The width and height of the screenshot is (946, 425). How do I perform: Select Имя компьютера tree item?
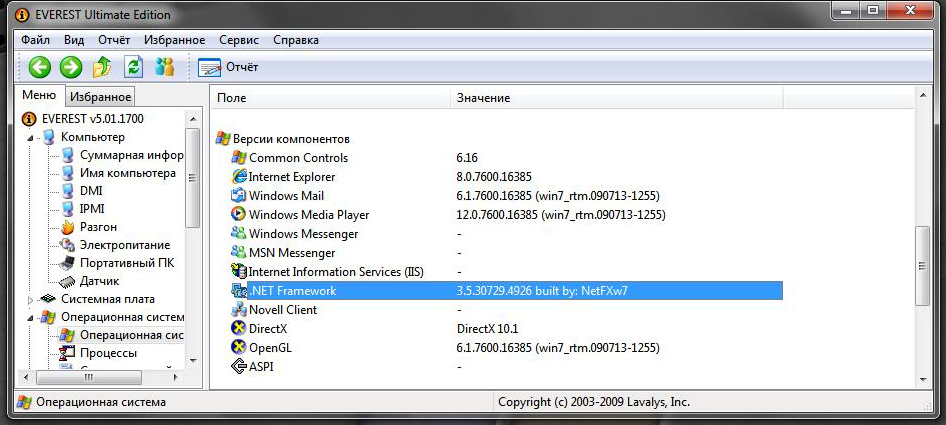pos(128,173)
